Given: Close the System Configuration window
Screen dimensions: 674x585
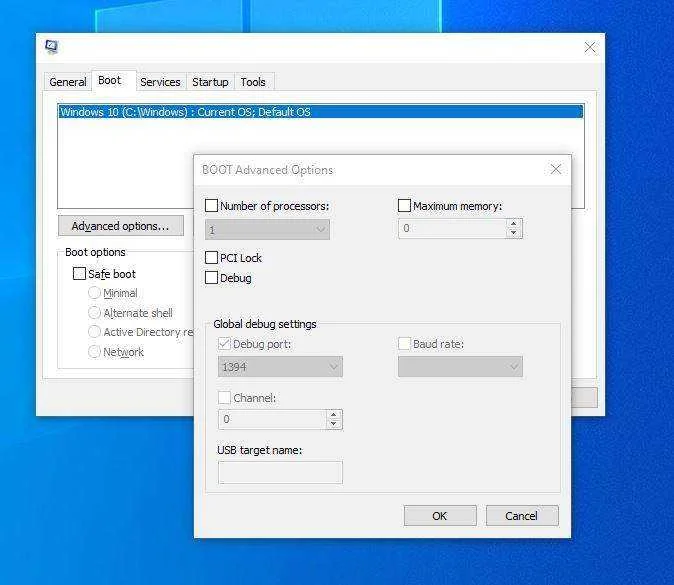Looking at the screenshot, I should point(590,47).
